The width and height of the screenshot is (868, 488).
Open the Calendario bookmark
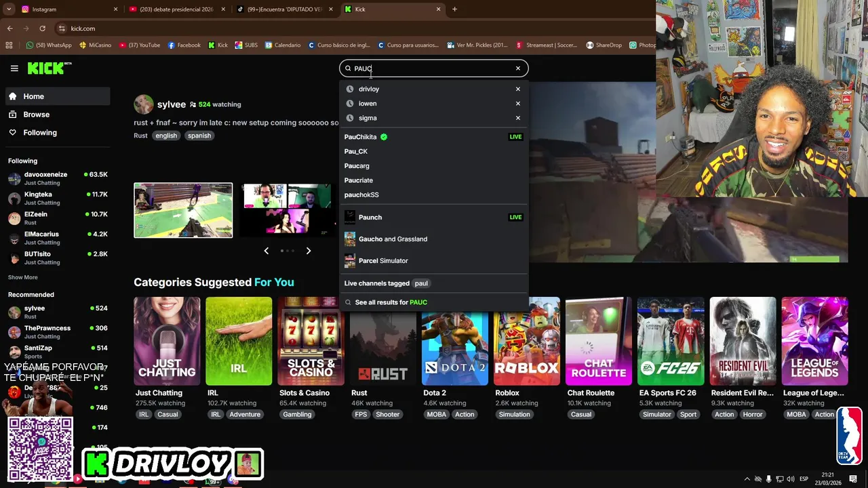(283, 45)
